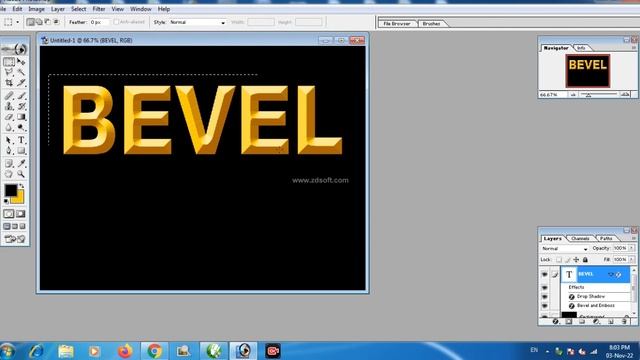The image size is (640, 360).
Task: Open the Add layer style menu
Action: (x=556, y=322)
